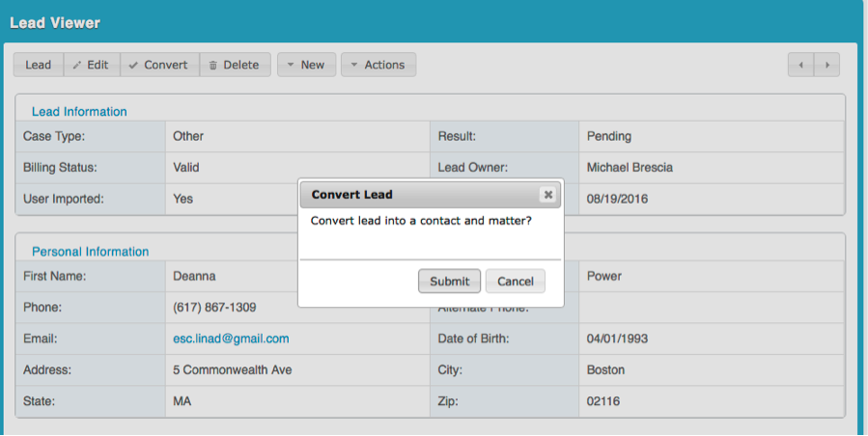The width and height of the screenshot is (868, 436).
Task: Select the Personal Information section heading
Action: pos(90,252)
